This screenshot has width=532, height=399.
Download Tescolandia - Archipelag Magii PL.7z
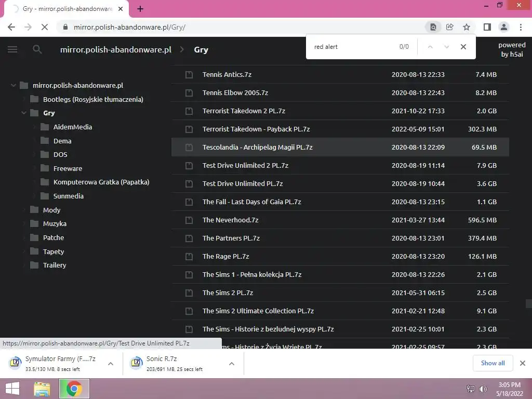click(x=258, y=147)
